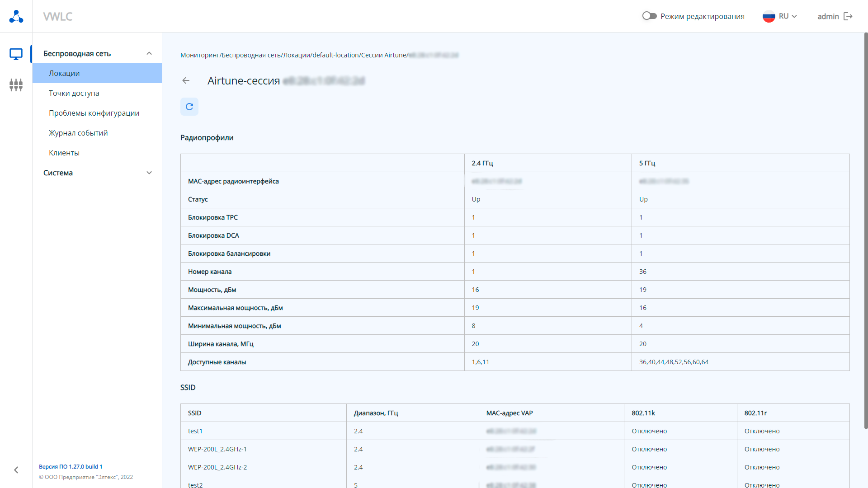Open Клиенты menu item
The width and height of the screenshot is (868, 488).
coord(64,153)
